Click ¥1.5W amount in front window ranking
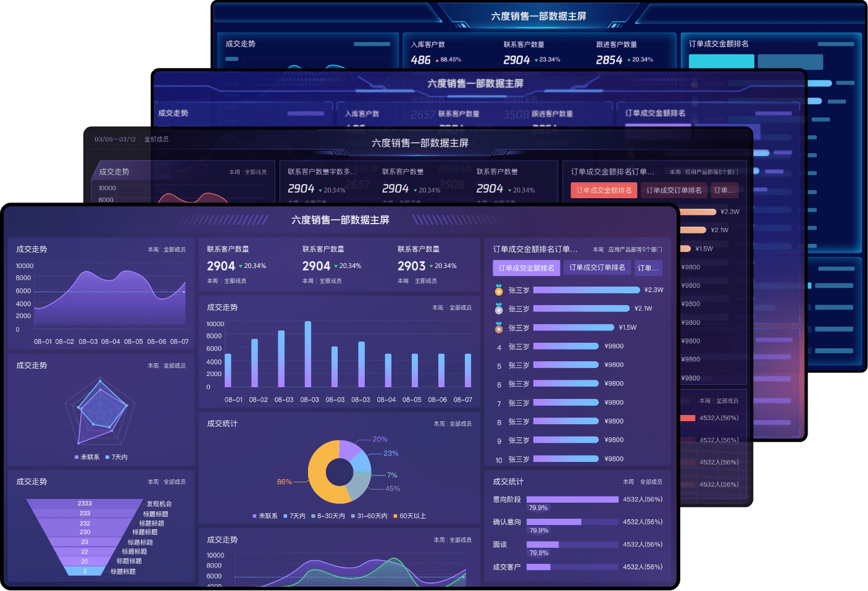This screenshot has width=868, height=591. pos(628,327)
